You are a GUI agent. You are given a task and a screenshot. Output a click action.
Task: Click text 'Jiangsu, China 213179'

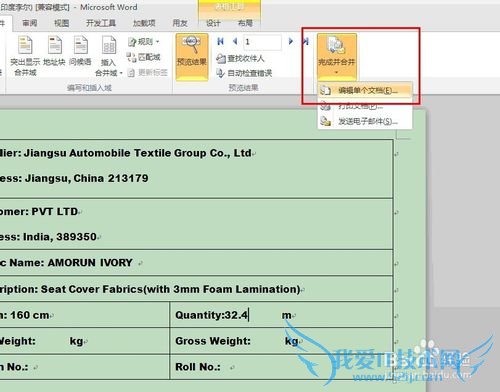[x=87, y=178]
